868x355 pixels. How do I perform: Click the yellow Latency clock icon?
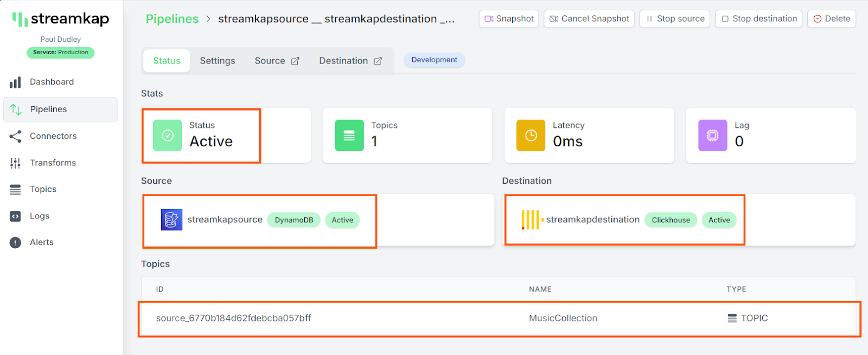(531, 135)
